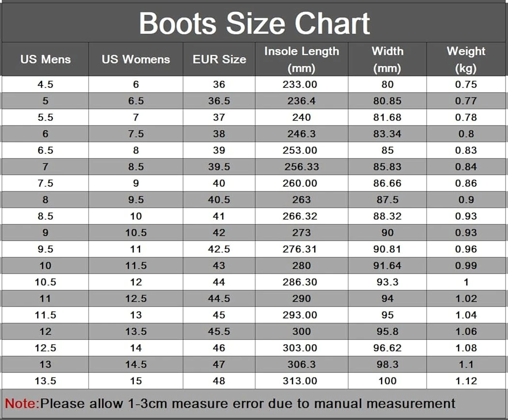The image size is (508, 420).
Task: Click insole length cell 313.00
Action: point(300,381)
